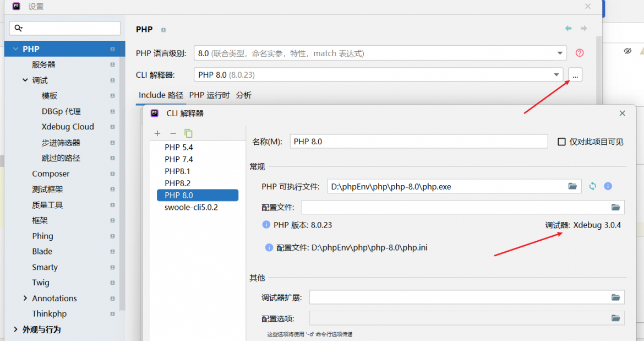Add a new CLI interpreter with plus icon
The width and height of the screenshot is (644, 341).
(x=157, y=133)
